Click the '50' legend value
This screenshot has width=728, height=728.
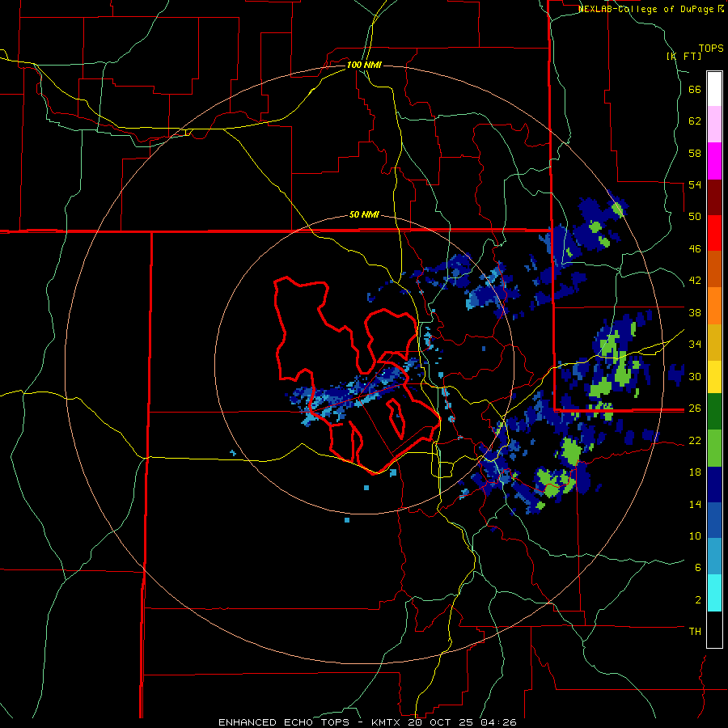pyautogui.click(x=695, y=217)
